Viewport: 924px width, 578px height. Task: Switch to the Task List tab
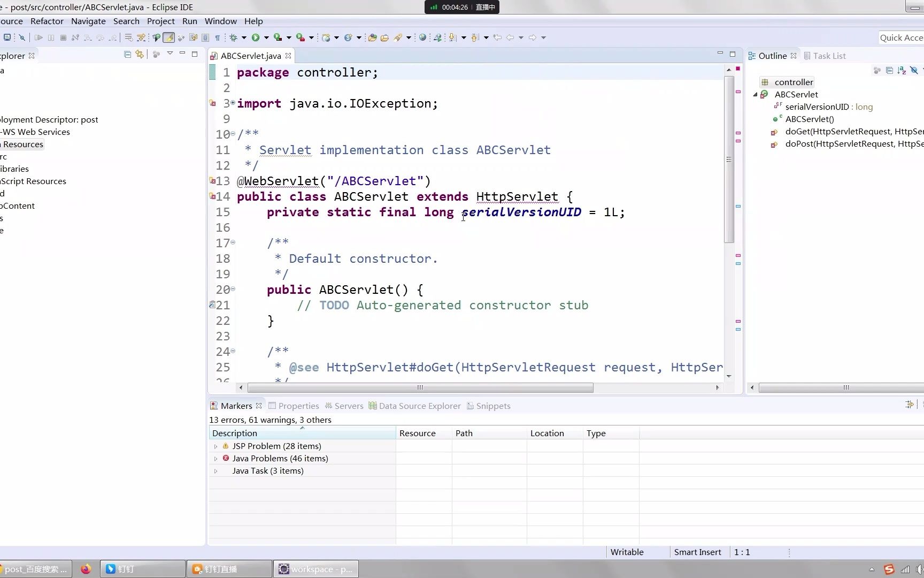point(825,56)
